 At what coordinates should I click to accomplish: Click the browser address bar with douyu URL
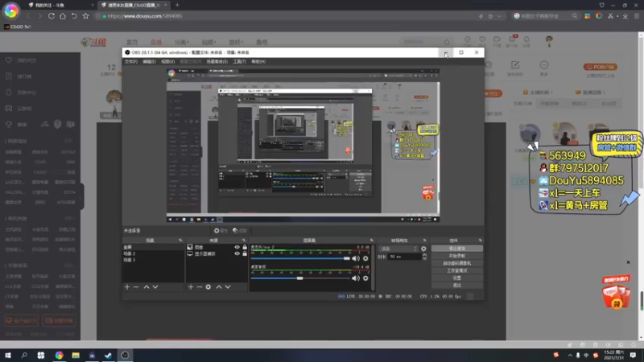[287, 16]
